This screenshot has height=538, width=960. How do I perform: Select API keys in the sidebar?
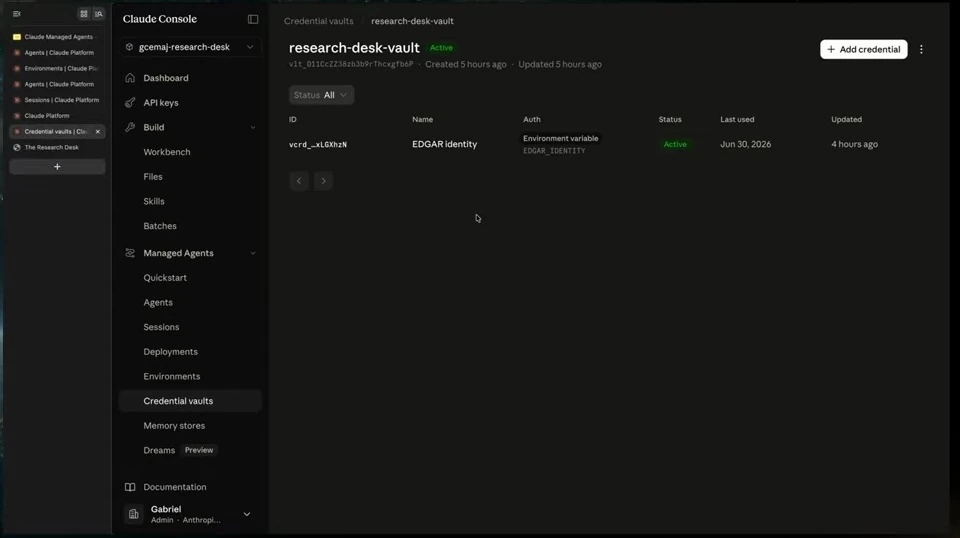[161, 103]
